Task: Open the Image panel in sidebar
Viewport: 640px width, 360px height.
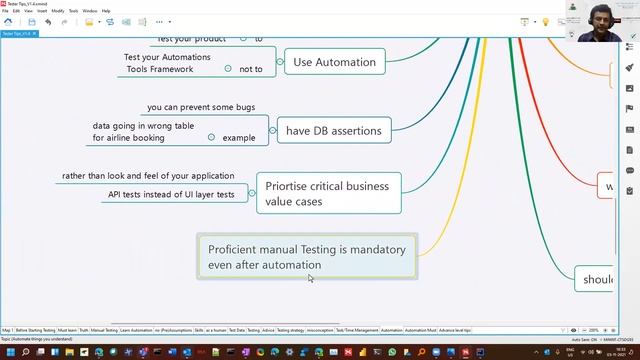Action: click(x=630, y=88)
